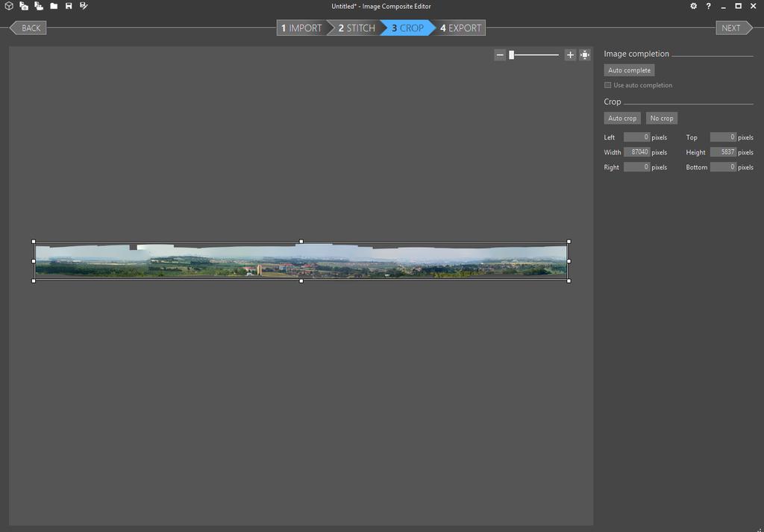Zoom in with the plus icon
Viewport: 764px width, 532px height.
(x=570, y=55)
